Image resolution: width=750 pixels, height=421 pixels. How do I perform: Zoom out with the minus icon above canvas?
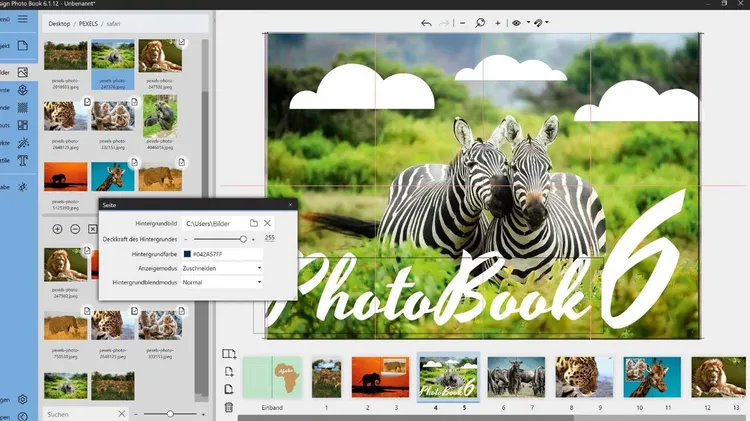click(462, 23)
